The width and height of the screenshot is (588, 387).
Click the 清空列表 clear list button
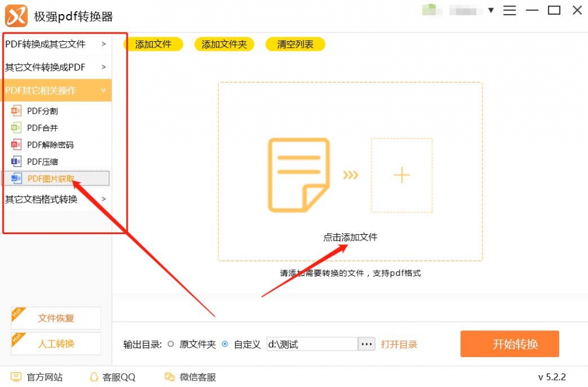click(295, 44)
